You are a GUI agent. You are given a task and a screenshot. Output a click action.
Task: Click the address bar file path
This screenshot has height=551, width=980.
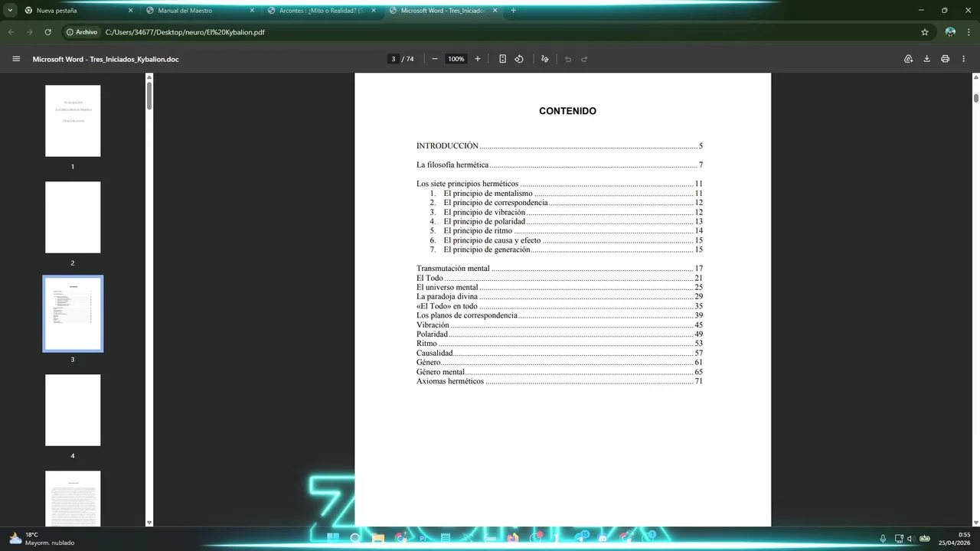coord(185,32)
